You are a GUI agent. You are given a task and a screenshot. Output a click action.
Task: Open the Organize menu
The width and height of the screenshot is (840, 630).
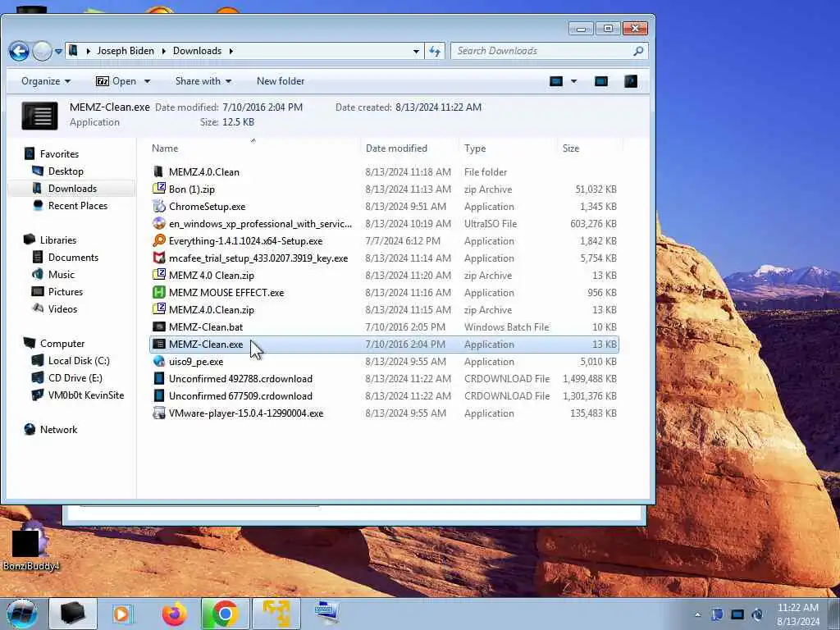click(46, 81)
